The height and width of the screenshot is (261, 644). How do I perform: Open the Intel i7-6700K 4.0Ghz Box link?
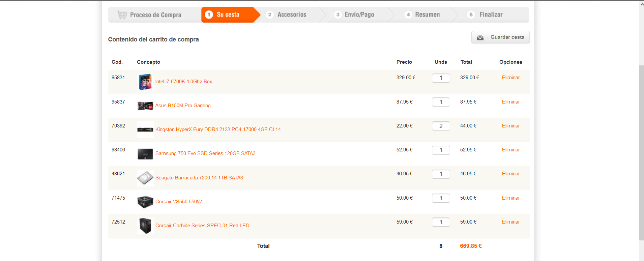184,82
